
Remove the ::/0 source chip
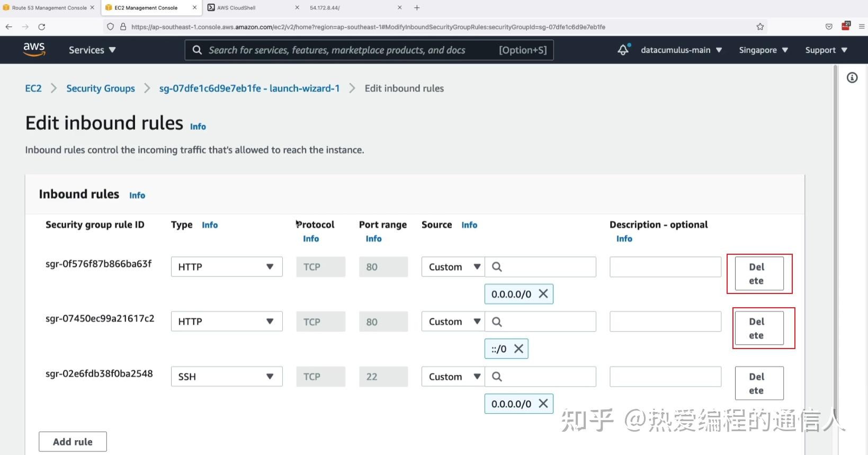518,349
